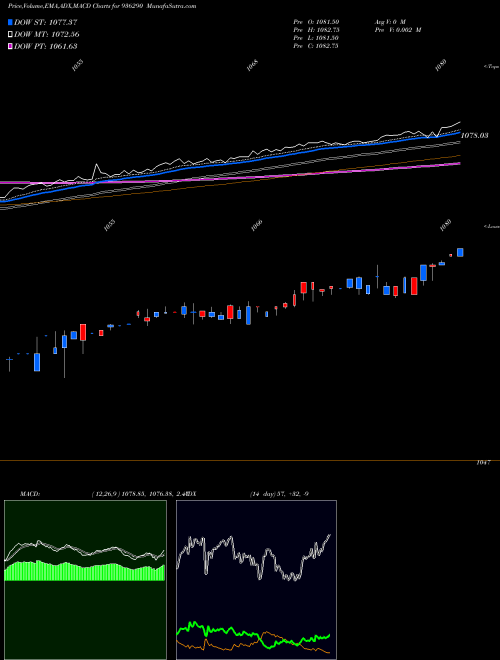Click the 'Pre H: 1082.75' value
Screen dimensions: 500x660
316,30
